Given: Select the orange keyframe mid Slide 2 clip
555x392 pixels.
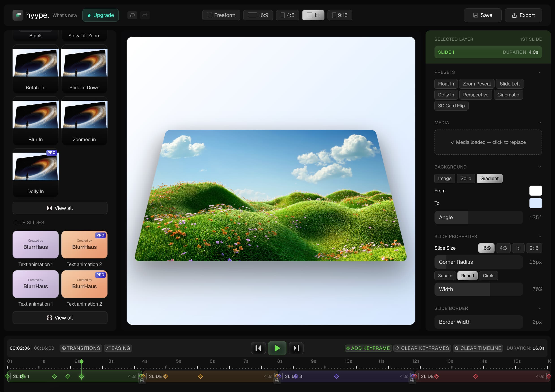Looking at the screenshot, I should coord(200,376).
